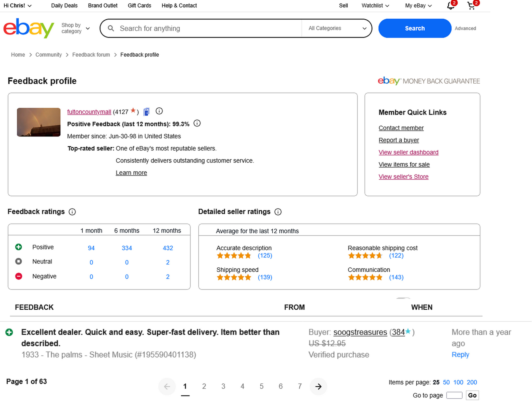This screenshot has width=532, height=404.
Task: Open the View seller dashboard link
Action: [x=408, y=152]
